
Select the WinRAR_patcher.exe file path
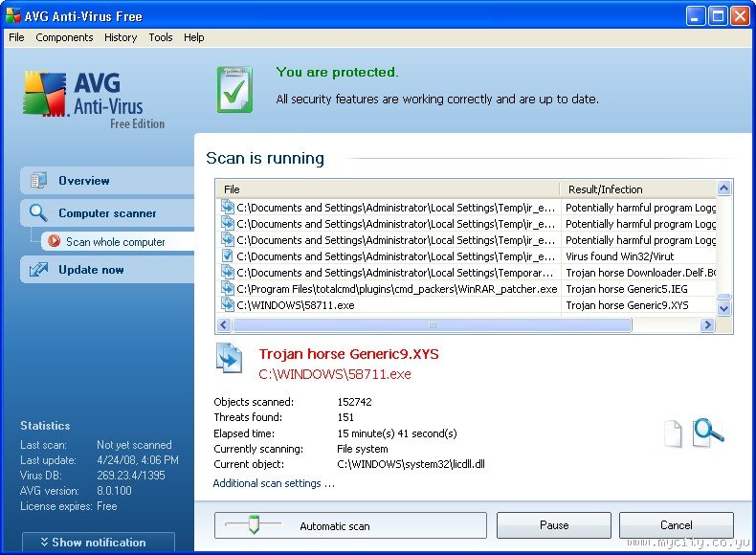tap(397, 289)
